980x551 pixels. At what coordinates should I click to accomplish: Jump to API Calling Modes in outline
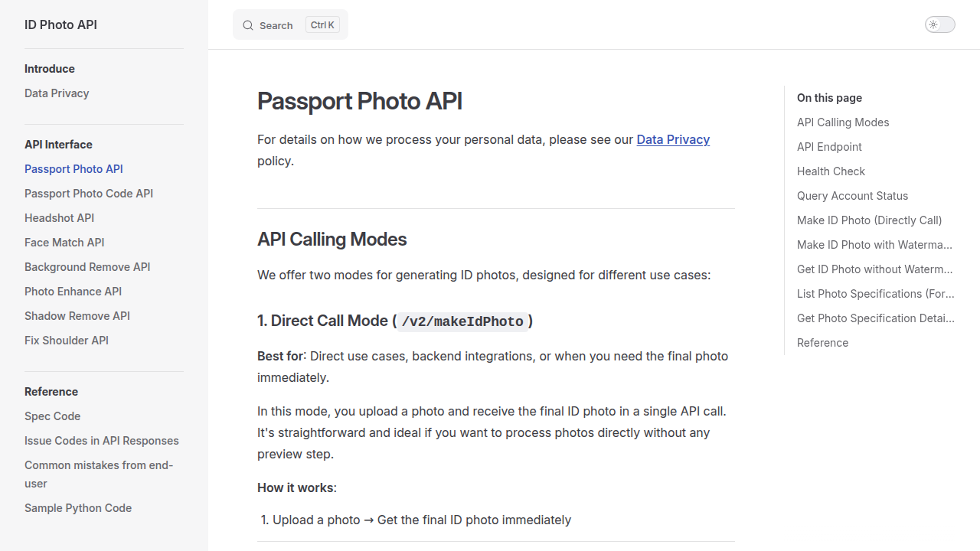pyautogui.click(x=843, y=122)
